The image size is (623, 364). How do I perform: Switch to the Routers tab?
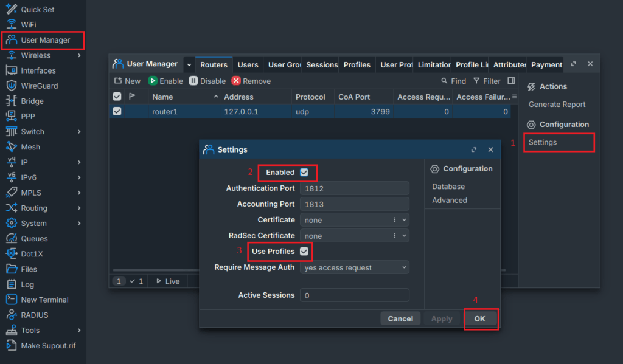(x=214, y=64)
